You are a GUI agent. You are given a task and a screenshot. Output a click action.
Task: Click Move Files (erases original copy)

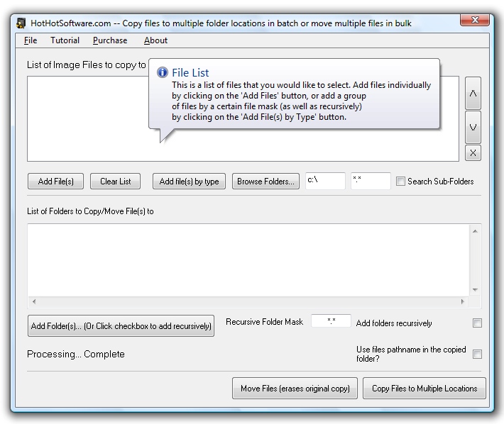[295, 389]
